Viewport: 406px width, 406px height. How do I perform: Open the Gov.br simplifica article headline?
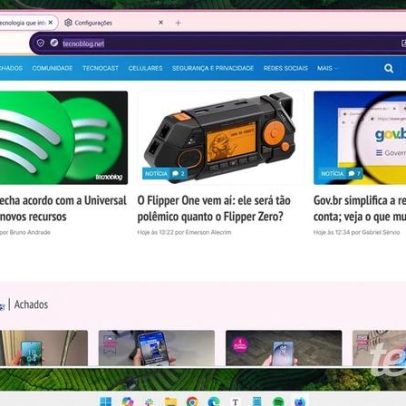pos(360,208)
